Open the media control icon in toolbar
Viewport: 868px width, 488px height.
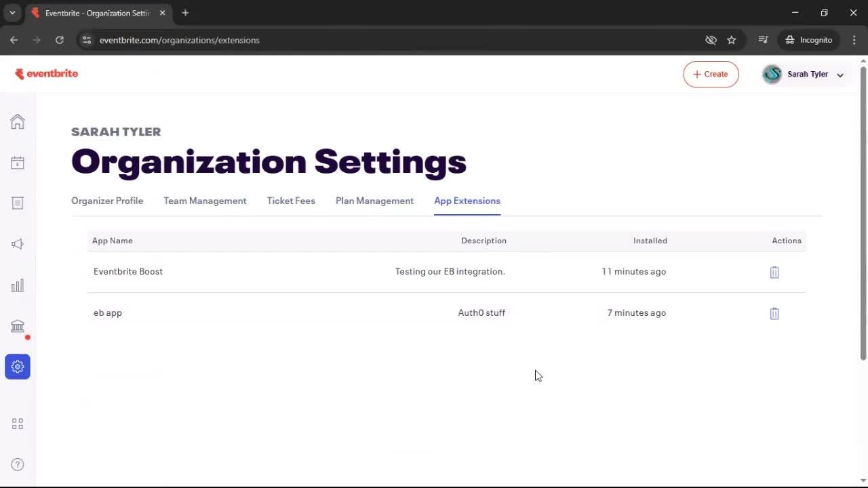pyautogui.click(x=763, y=40)
